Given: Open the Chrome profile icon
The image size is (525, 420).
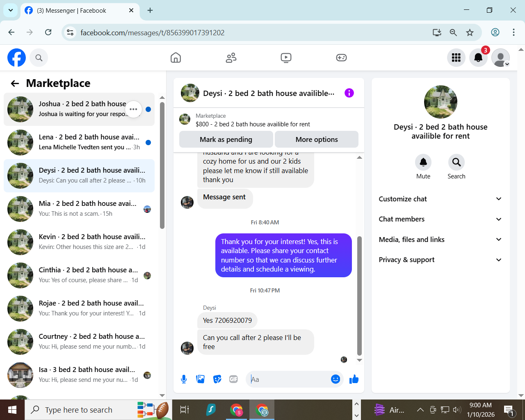Looking at the screenshot, I should click(495, 32).
